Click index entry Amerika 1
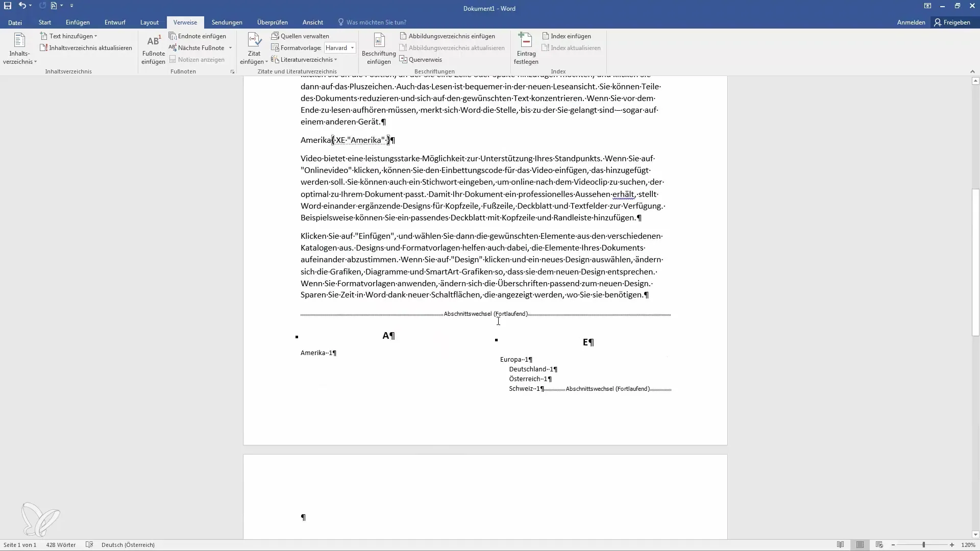 tap(318, 353)
